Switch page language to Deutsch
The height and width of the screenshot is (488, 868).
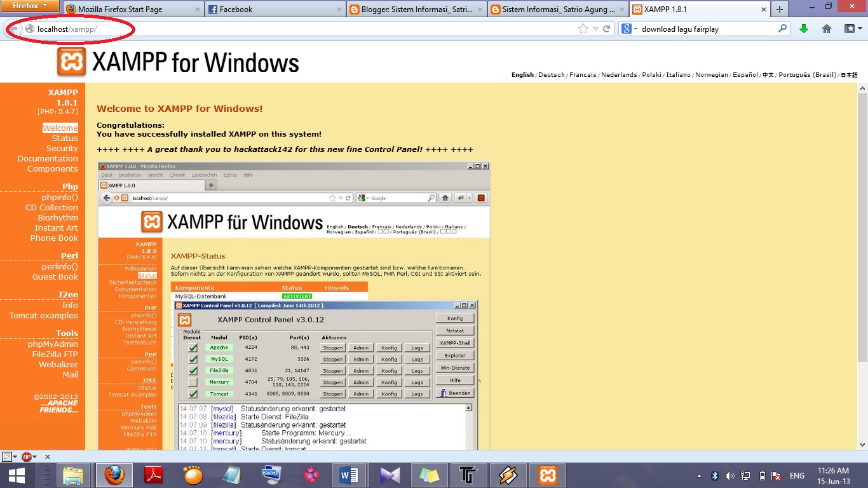tap(552, 74)
